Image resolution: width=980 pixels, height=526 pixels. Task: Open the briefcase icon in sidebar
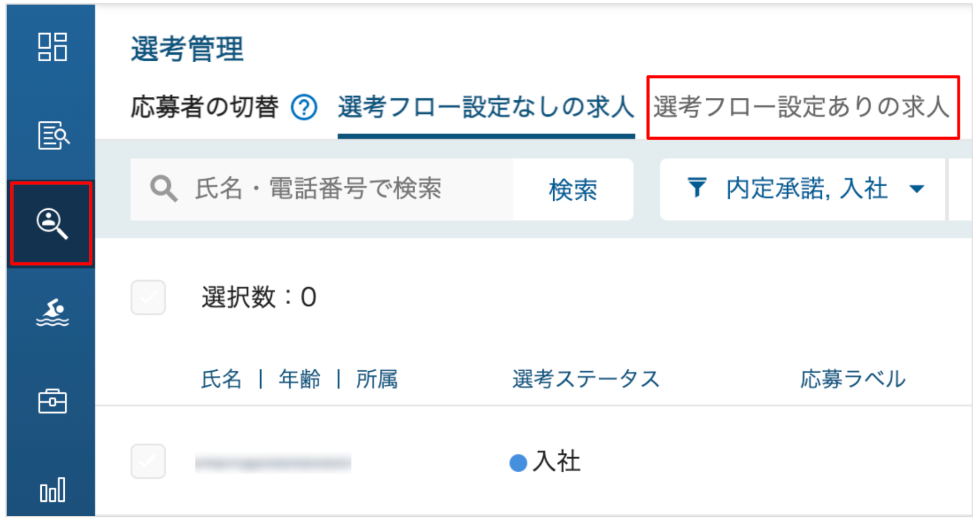pyautogui.click(x=52, y=401)
